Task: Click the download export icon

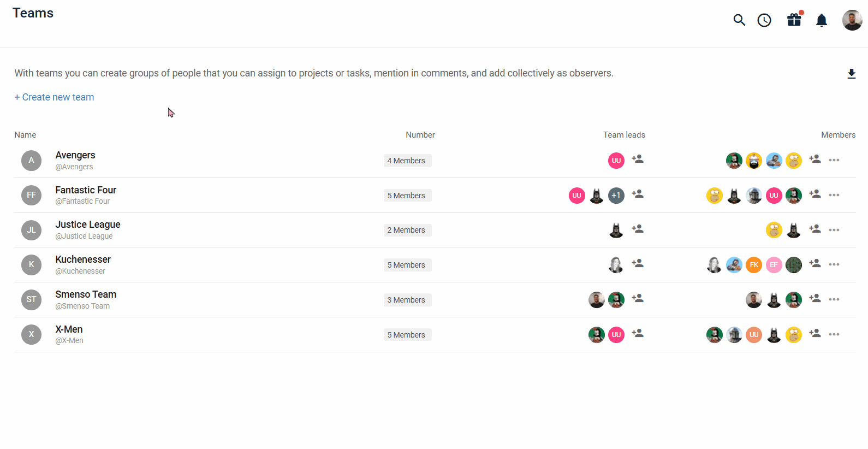Action: (851, 74)
